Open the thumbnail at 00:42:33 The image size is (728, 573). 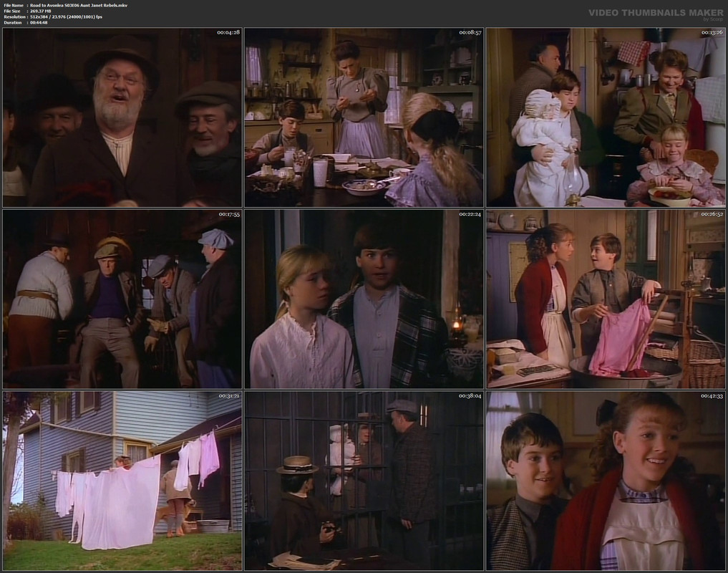pos(606,481)
